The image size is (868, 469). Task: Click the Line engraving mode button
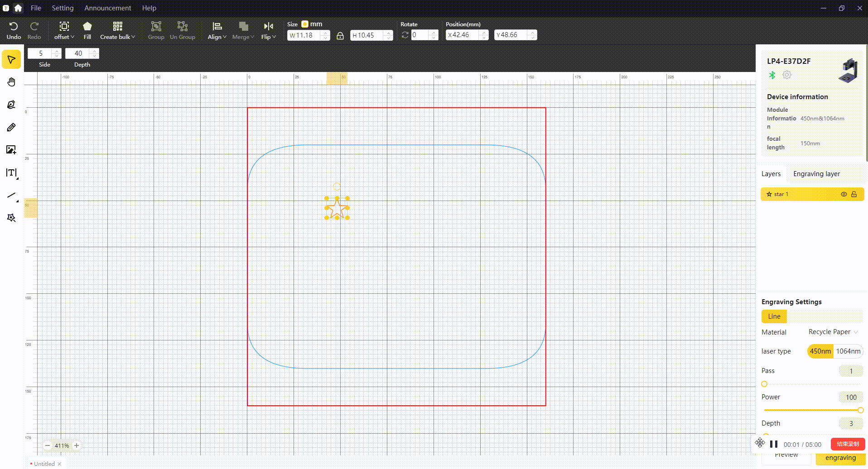[774, 316]
